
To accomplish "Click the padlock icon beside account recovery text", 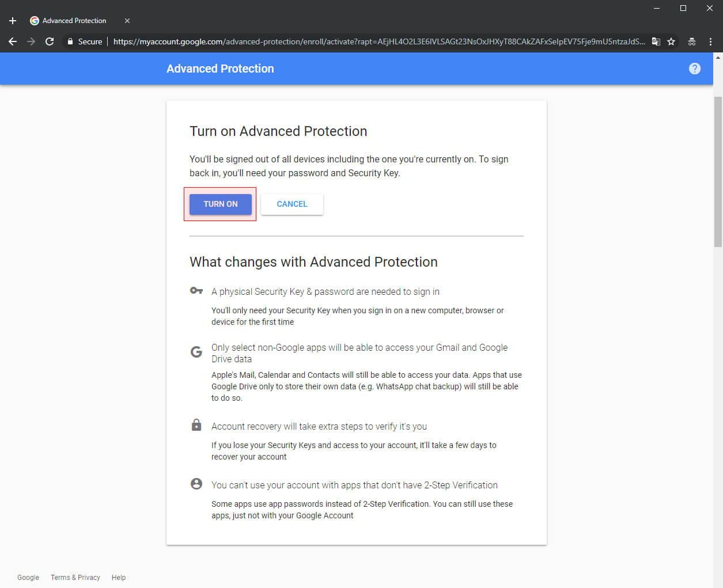I will click(196, 424).
